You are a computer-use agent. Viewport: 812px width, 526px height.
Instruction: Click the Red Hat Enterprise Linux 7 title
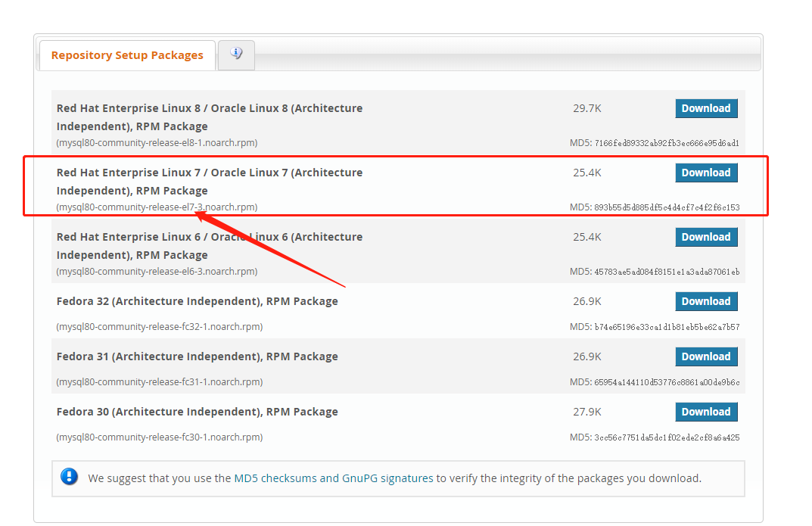pos(209,173)
